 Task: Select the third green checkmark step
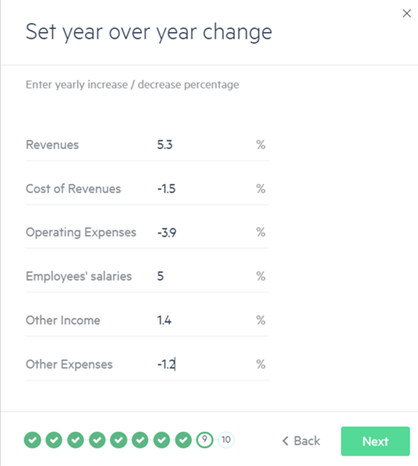click(76, 440)
